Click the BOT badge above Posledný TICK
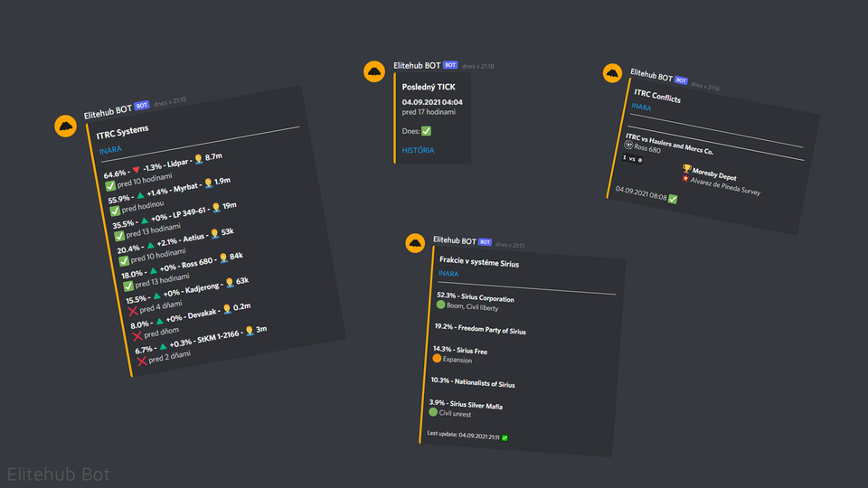Image resolution: width=868 pixels, height=488 pixels. coord(450,65)
